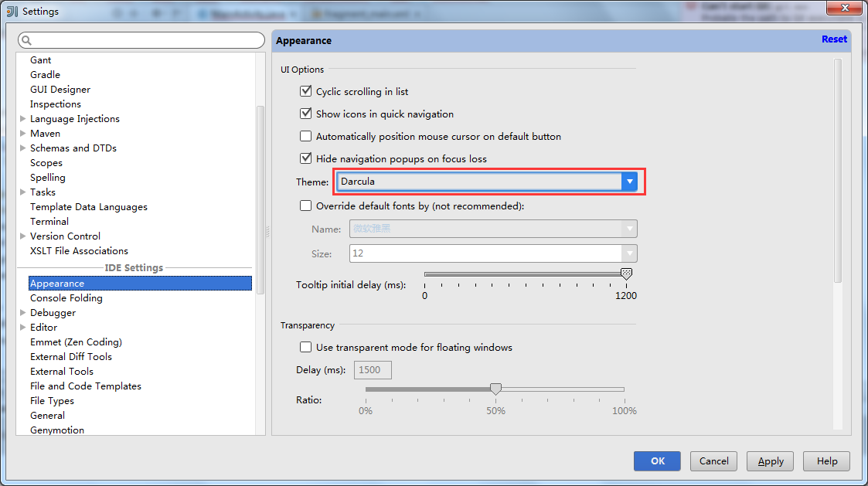Enable Override default fonts checkbox
The height and width of the screenshot is (486, 868).
coord(306,206)
